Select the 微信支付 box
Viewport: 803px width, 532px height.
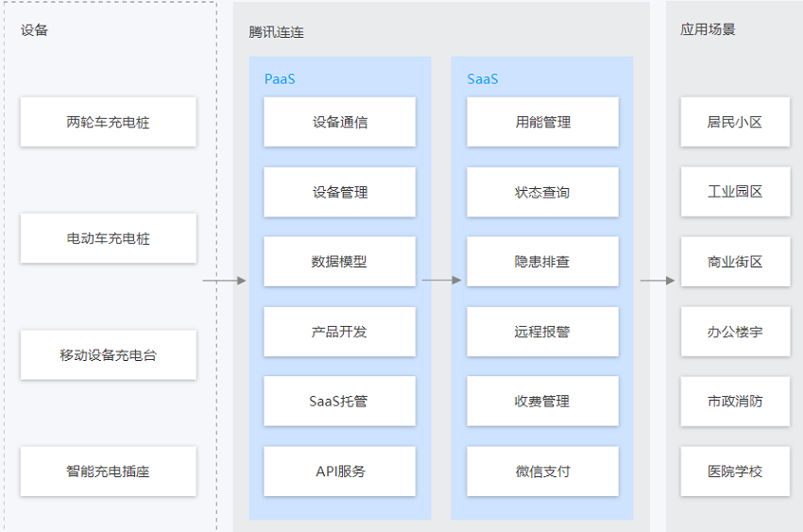coord(542,472)
